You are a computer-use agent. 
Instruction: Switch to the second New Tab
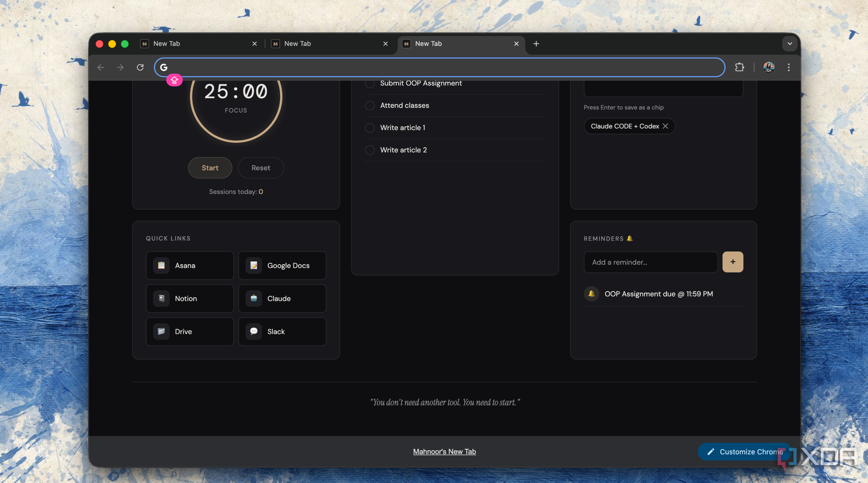coord(330,44)
